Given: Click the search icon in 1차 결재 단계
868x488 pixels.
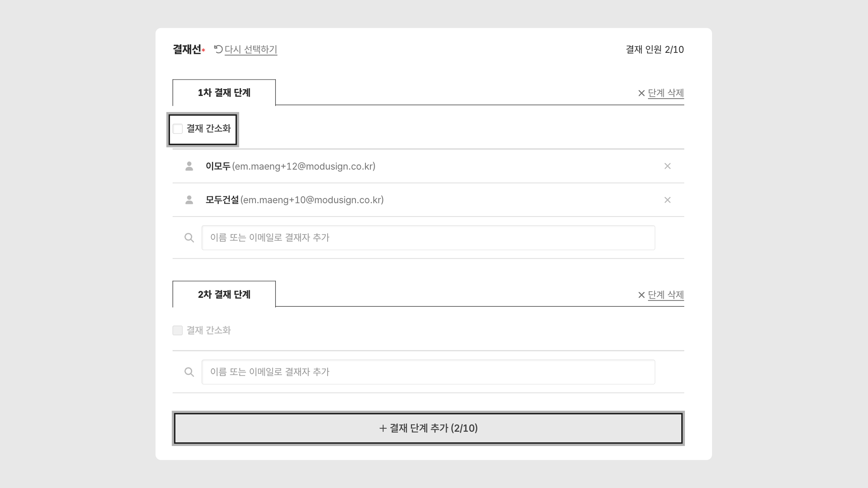Looking at the screenshot, I should (x=189, y=238).
